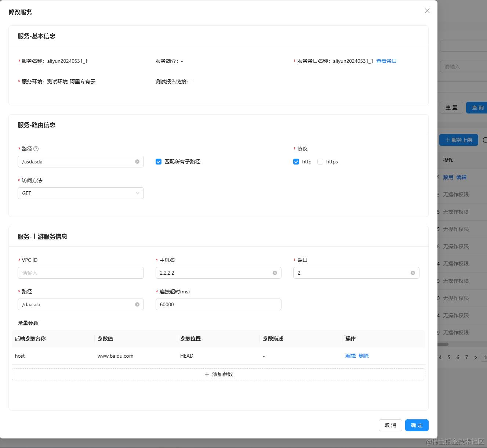
Task: Click the VPC ID input field
Action: tap(81, 273)
